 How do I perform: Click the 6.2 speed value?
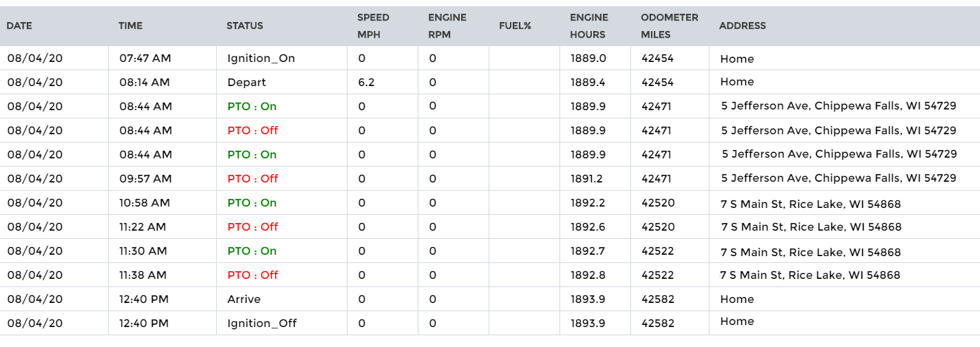(366, 82)
